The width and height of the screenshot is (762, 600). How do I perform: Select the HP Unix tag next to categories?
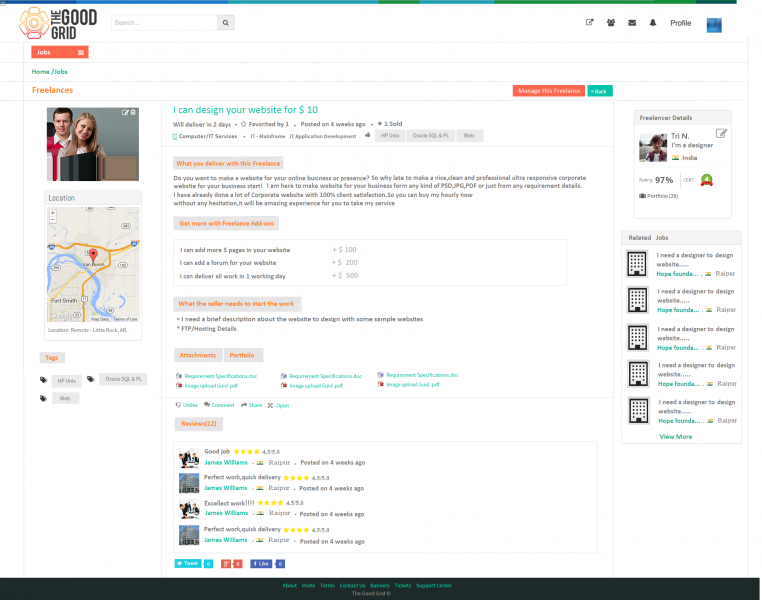pyautogui.click(x=390, y=136)
